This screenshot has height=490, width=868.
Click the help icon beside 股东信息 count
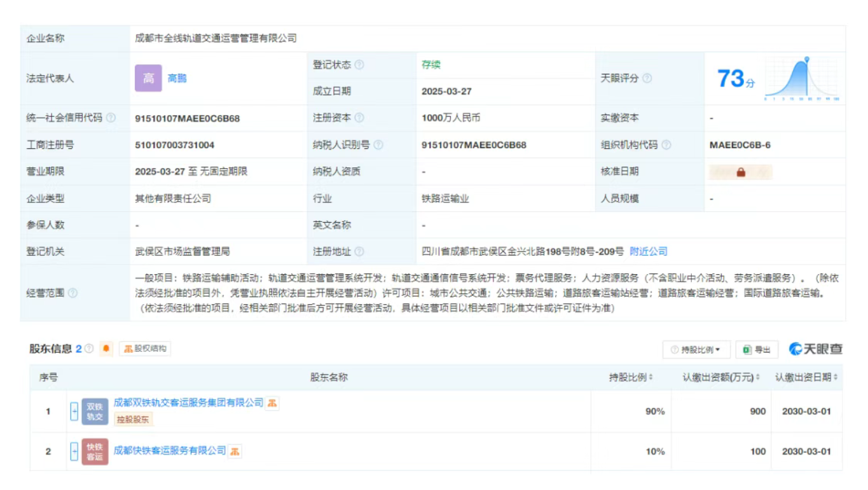(89, 349)
